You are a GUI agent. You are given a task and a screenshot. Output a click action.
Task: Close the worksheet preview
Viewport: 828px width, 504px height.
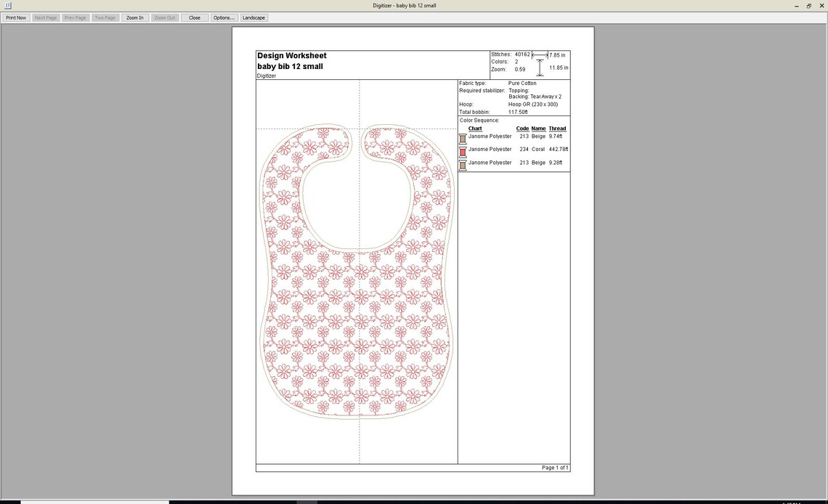(194, 17)
